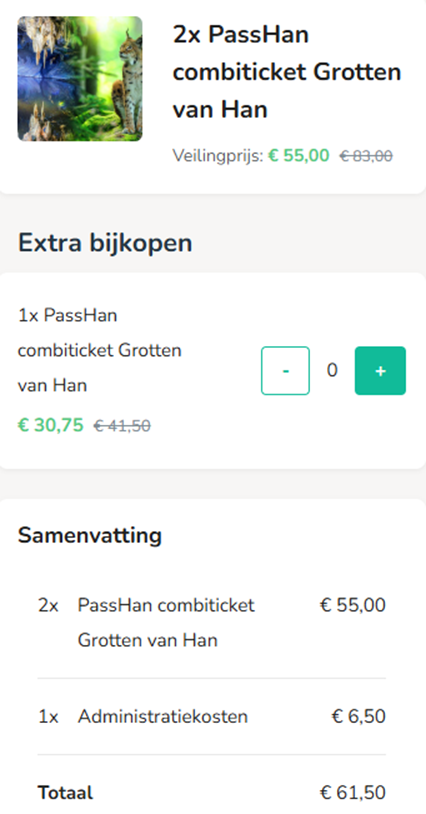Click the 1x quantity beside Administratiekosten

point(48,717)
